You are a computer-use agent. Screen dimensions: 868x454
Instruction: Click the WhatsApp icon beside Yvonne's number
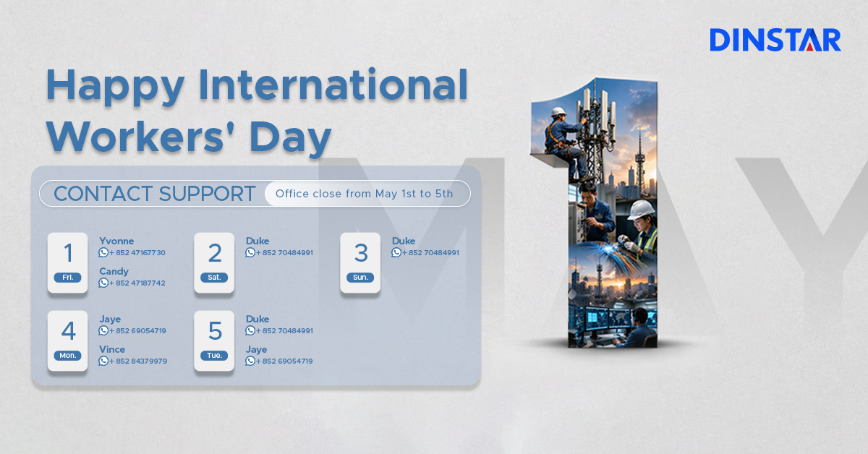click(x=103, y=253)
